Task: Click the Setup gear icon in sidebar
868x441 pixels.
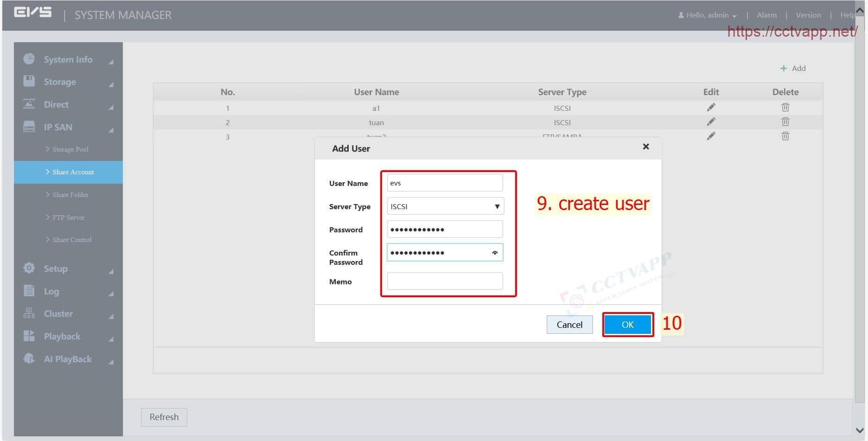Action: (29, 268)
